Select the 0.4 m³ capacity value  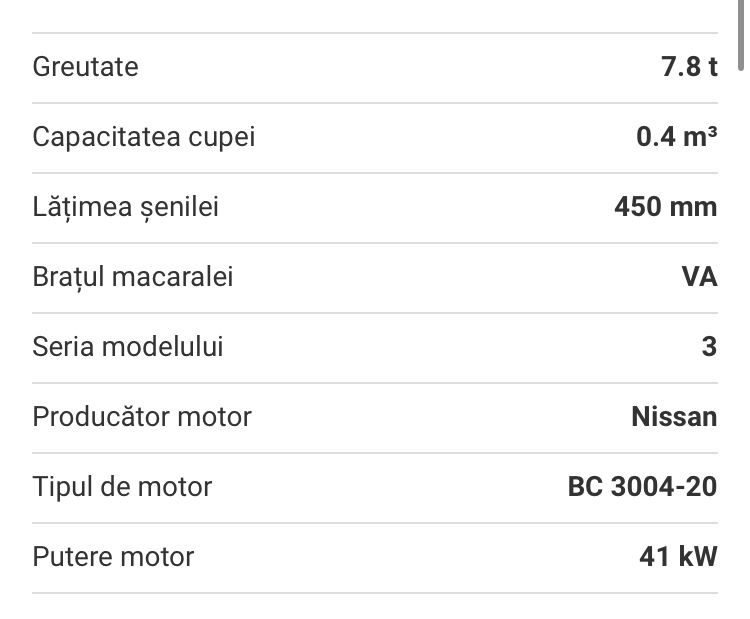click(x=677, y=137)
